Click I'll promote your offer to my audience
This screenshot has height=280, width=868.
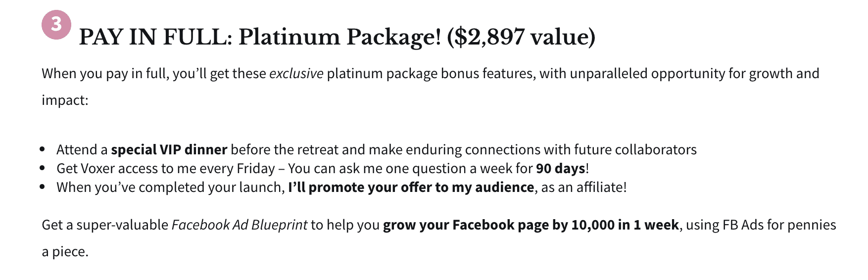[x=411, y=187]
